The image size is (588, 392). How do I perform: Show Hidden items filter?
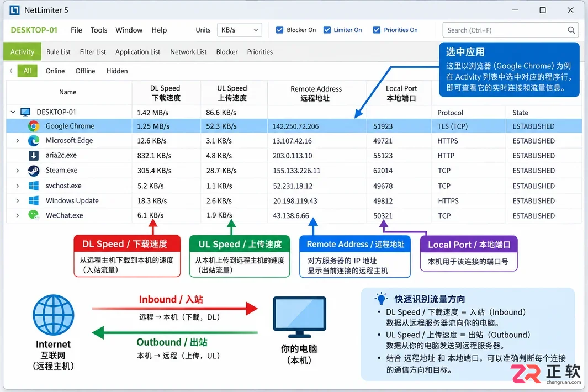pos(117,71)
